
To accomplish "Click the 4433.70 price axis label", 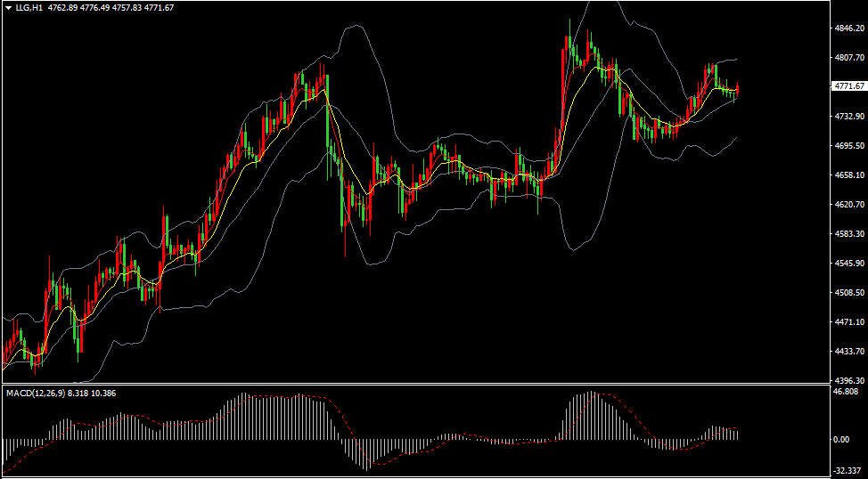I will [x=848, y=352].
